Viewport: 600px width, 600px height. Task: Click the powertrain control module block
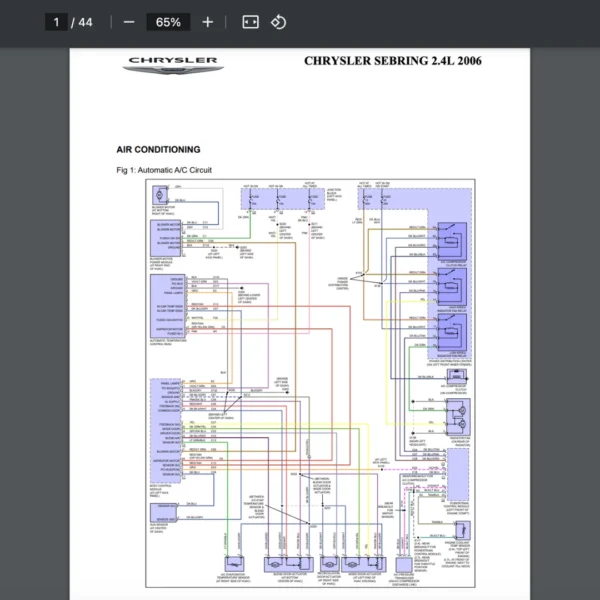point(458,477)
